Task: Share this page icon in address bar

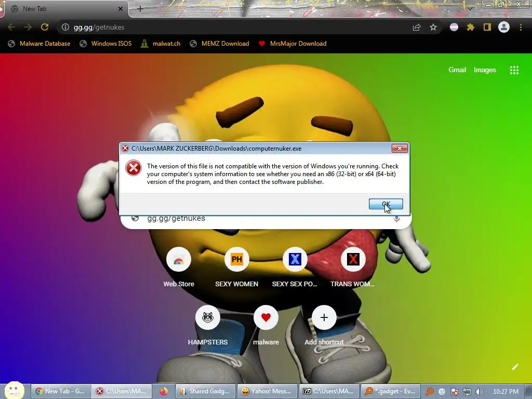Action: [417, 27]
